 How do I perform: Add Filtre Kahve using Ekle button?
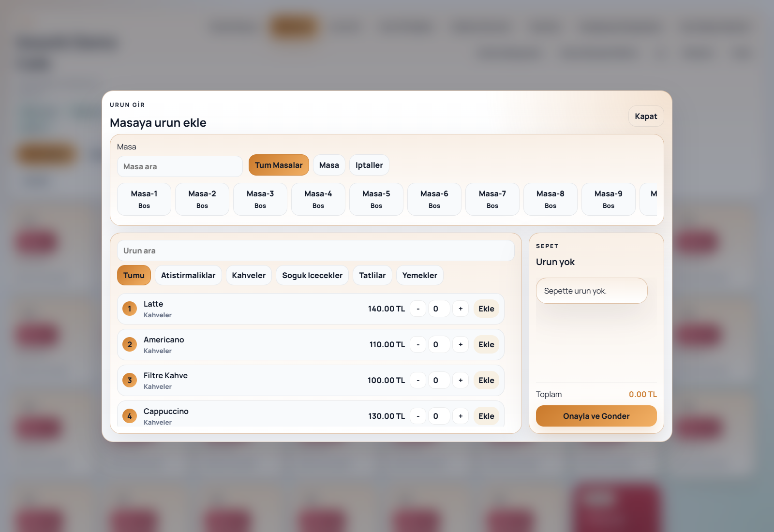point(486,380)
